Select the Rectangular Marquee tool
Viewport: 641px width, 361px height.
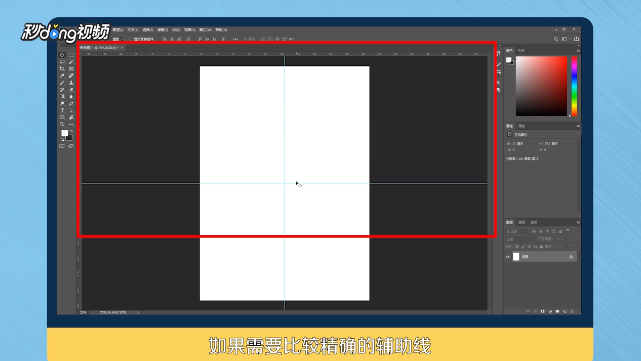tap(71, 55)
